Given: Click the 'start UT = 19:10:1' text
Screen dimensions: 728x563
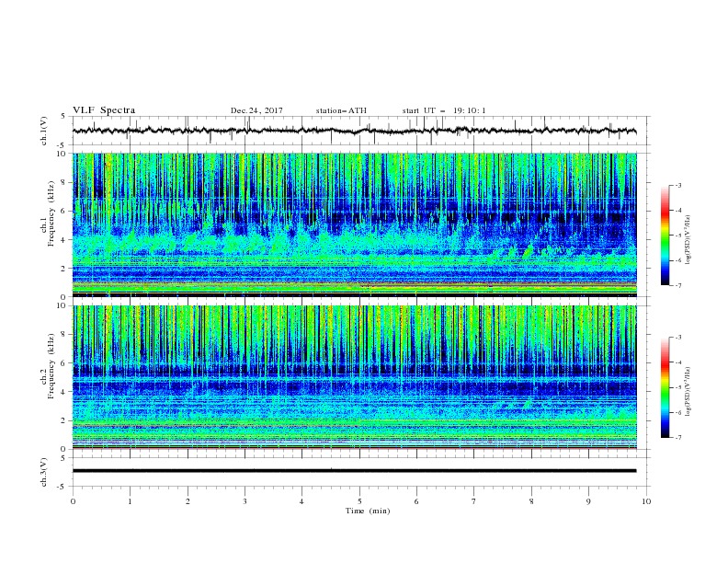Looking at the screenshot, I should tap(444, 110).
